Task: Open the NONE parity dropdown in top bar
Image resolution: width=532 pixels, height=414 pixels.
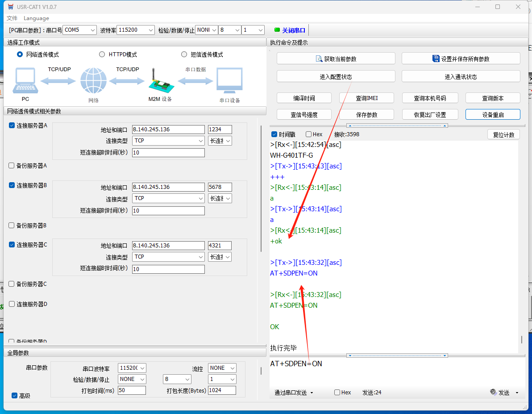Action: point(206,30)
